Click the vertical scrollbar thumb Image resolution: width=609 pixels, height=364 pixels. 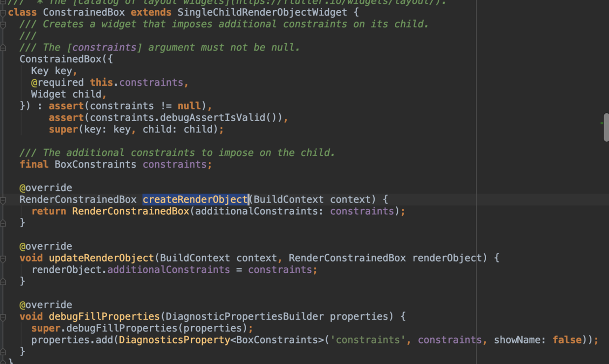[606, 128]
